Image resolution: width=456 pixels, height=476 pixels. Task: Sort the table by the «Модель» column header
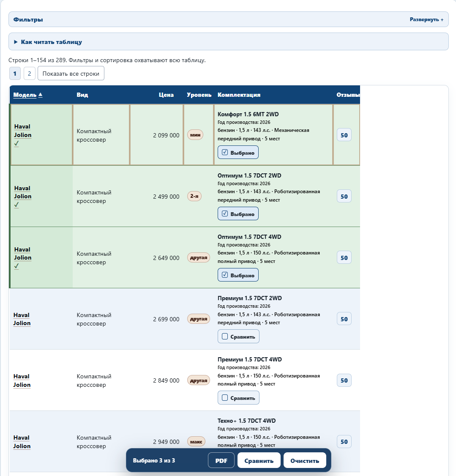point(28,95)
